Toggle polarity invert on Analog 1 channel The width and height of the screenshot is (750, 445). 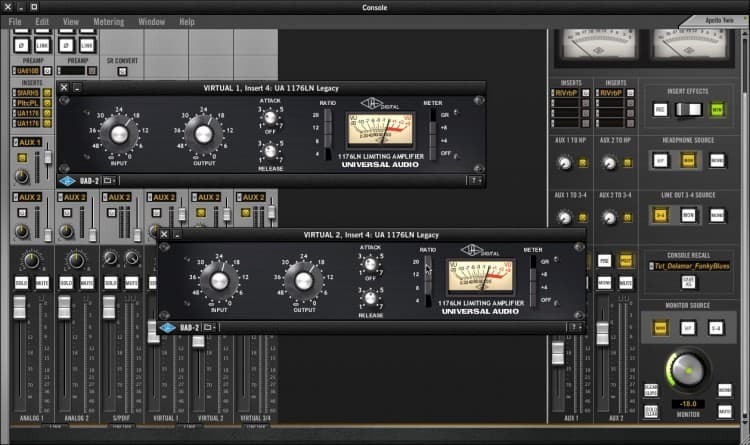coord(21,45)
